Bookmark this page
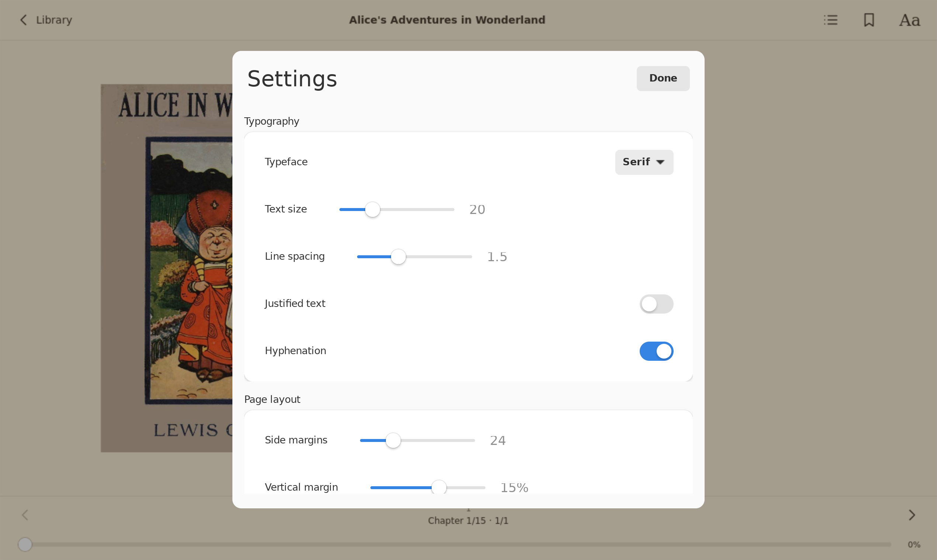The width and height of the screenshot is (937, 560). 869,20
